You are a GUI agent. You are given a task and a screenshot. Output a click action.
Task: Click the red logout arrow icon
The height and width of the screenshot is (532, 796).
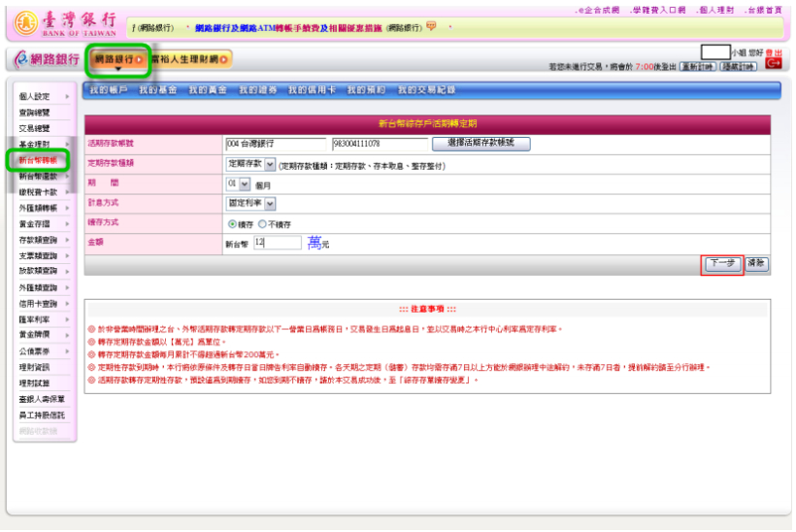pos(773,63)
